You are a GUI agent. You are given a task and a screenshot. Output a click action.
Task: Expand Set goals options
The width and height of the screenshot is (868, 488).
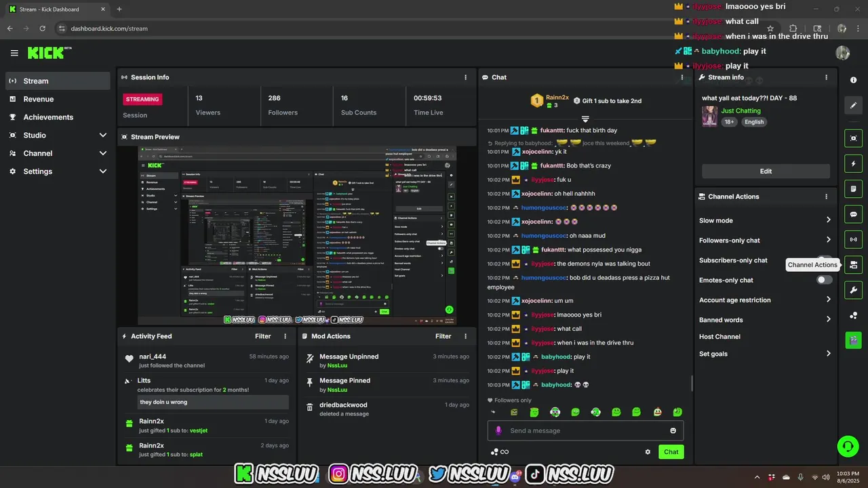point(828,354)
